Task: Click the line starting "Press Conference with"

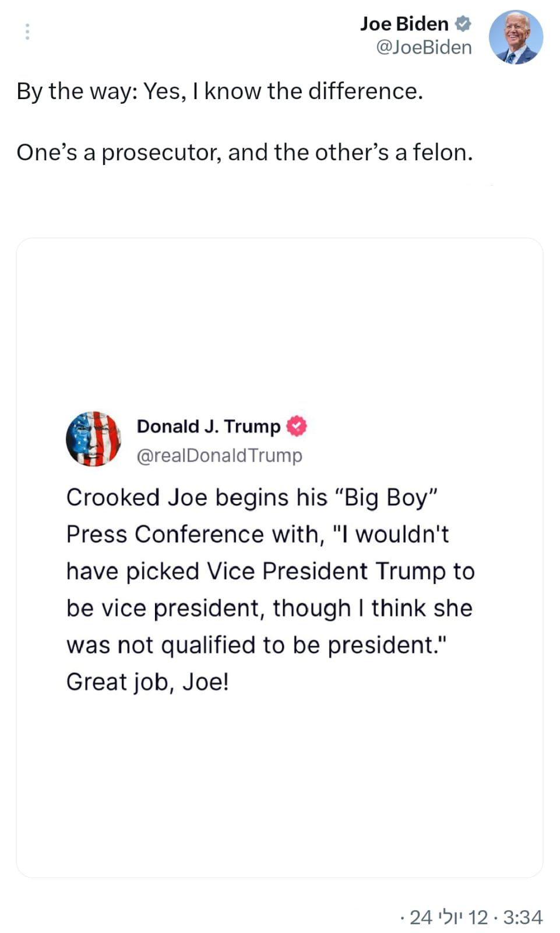Action: (258, 535)
